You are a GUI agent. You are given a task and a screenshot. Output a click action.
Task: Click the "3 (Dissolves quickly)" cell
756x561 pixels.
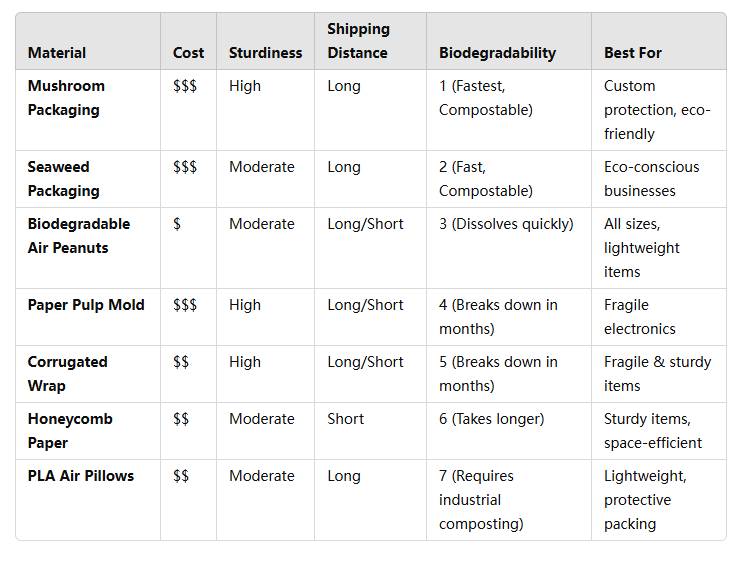tap(506, 224)
